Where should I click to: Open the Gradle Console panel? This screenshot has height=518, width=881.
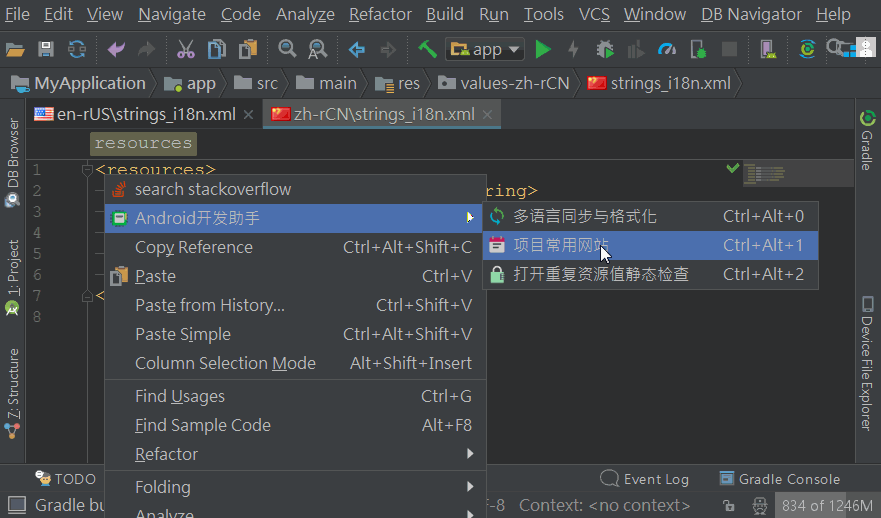[x=780, y=479]
